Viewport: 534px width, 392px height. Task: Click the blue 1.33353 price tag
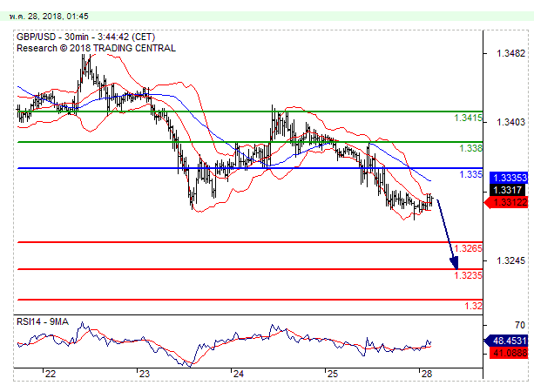(509, 178)
